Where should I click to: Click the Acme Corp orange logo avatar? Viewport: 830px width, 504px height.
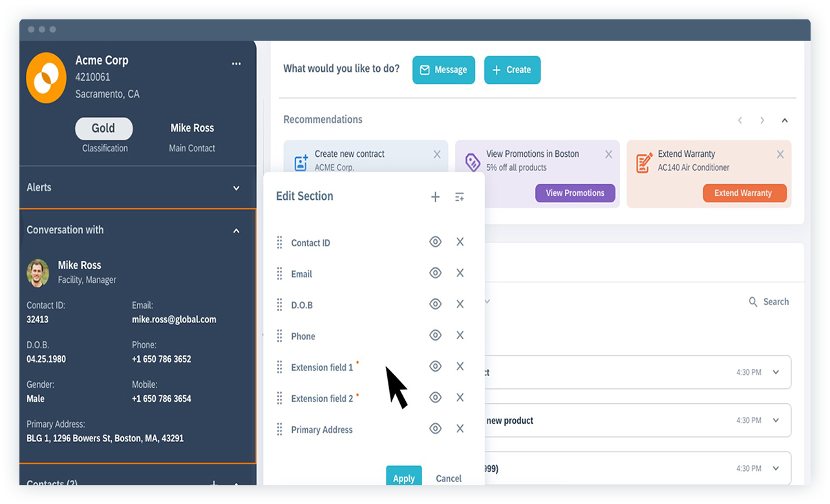[46, 77]
